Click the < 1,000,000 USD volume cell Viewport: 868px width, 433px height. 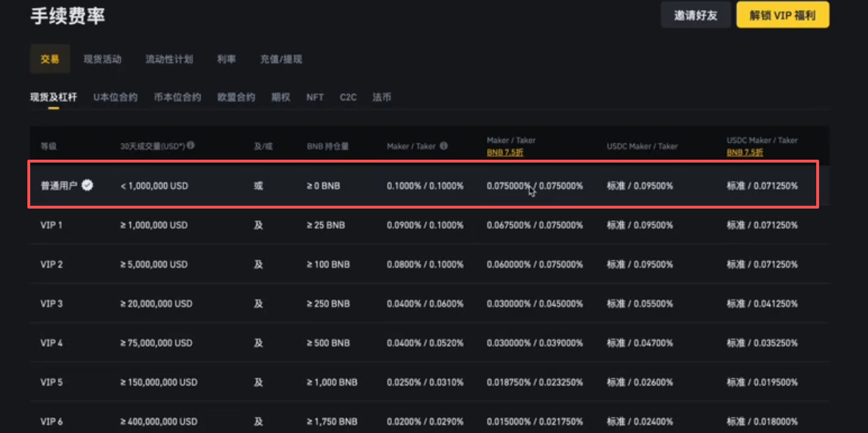[154, 186]
